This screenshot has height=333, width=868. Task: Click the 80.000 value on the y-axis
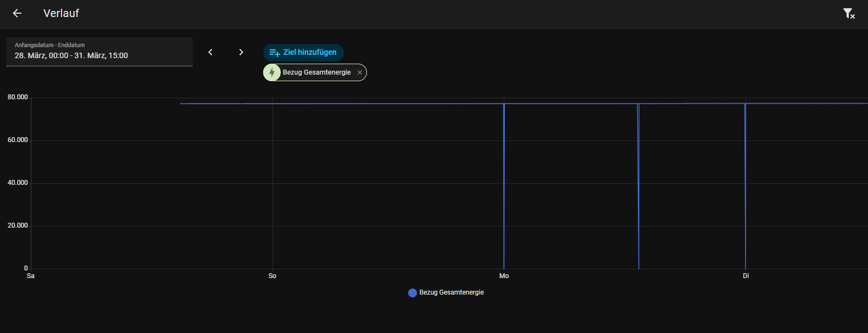coord(18,97)
